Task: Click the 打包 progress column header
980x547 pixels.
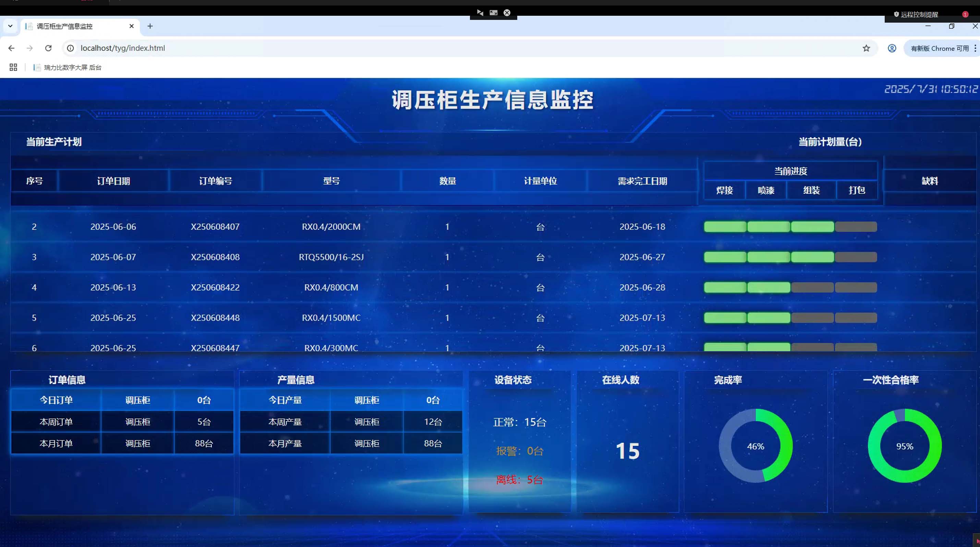Action: click(x=857, y=190)
